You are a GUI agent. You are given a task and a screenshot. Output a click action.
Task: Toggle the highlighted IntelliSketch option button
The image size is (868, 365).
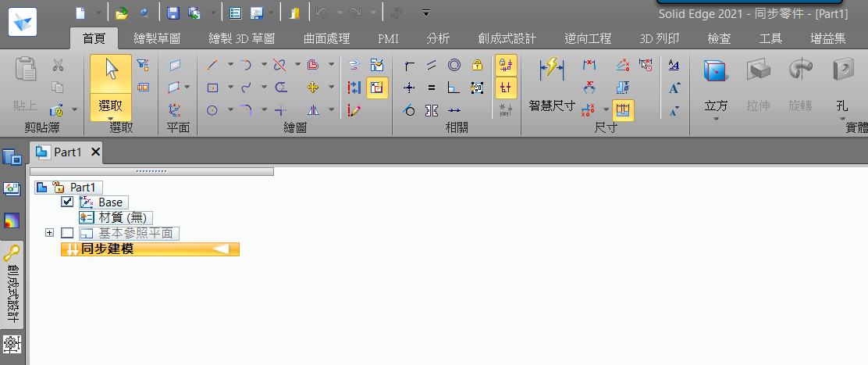pos(378,88)
